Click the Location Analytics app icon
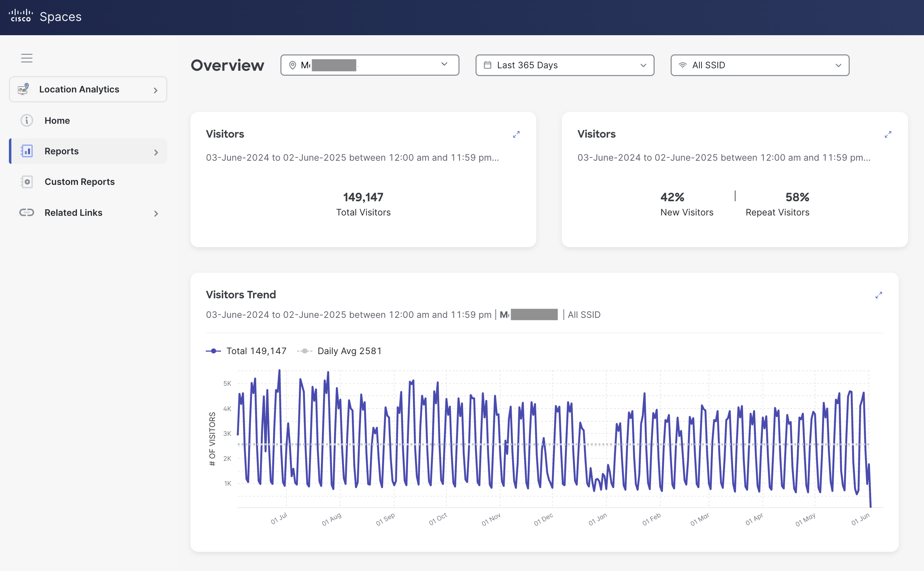The image size is (924, 571). [23, 89]
